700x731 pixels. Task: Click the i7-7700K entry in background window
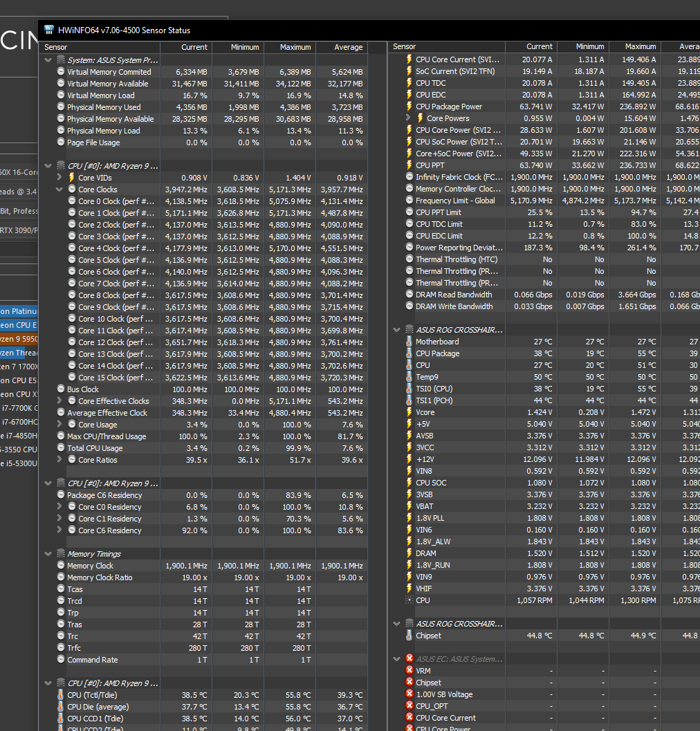[x=20, y=408]
